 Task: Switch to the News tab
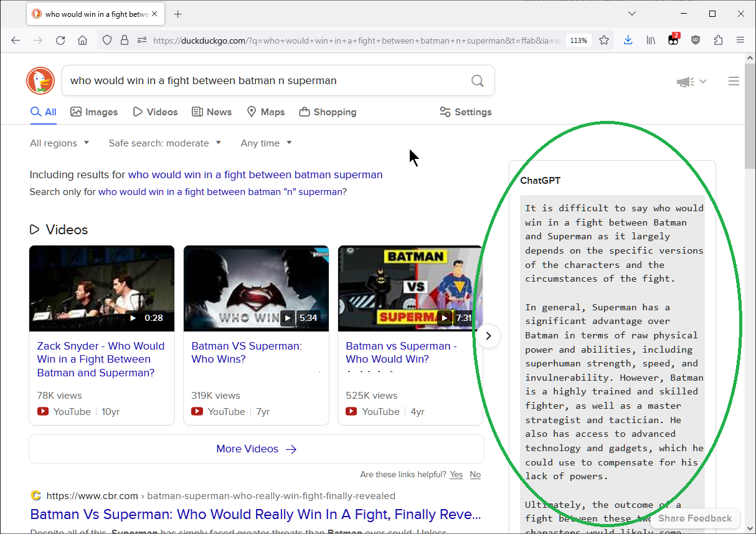(212, 112)
